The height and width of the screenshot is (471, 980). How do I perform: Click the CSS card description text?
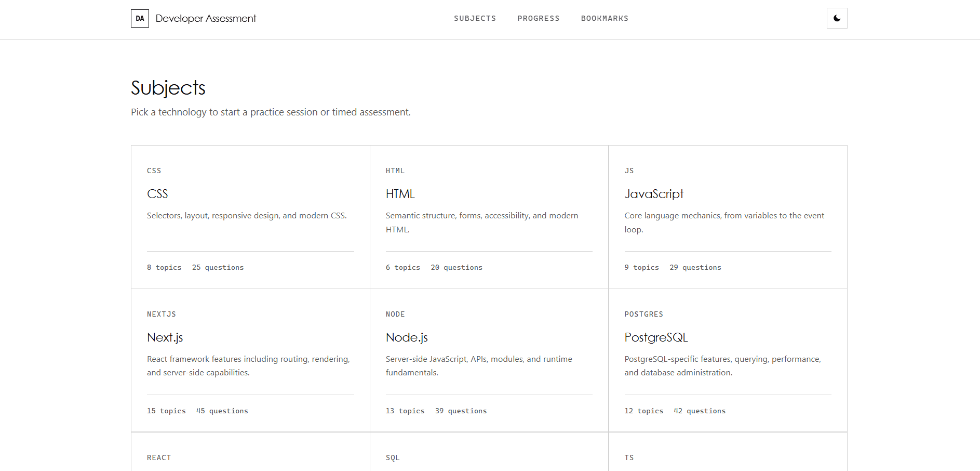[247, 216]
